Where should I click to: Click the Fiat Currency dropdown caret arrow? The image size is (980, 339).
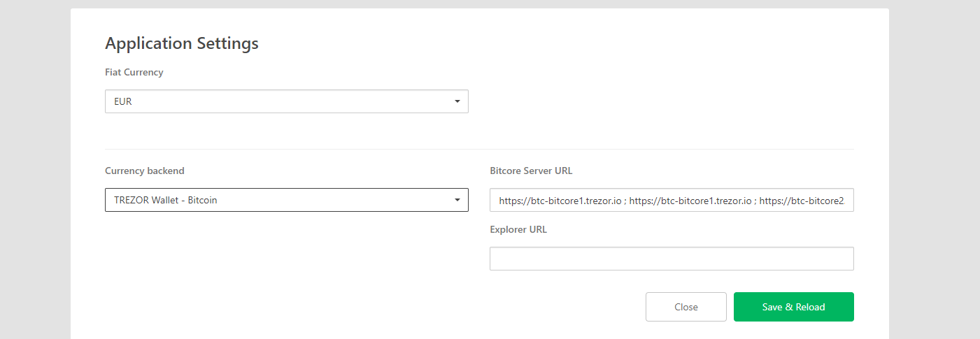pos(457,101)
